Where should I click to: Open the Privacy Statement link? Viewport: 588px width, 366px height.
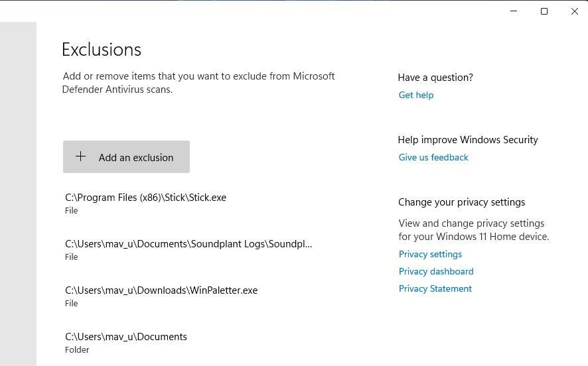(435, 288)
